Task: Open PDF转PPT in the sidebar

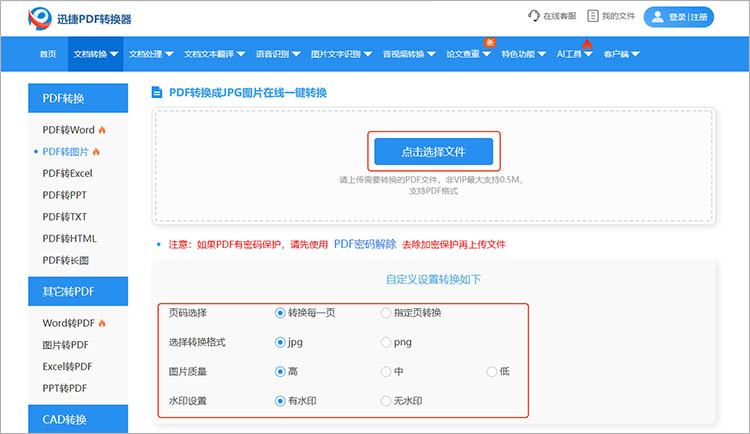Action: click(65, 195)
